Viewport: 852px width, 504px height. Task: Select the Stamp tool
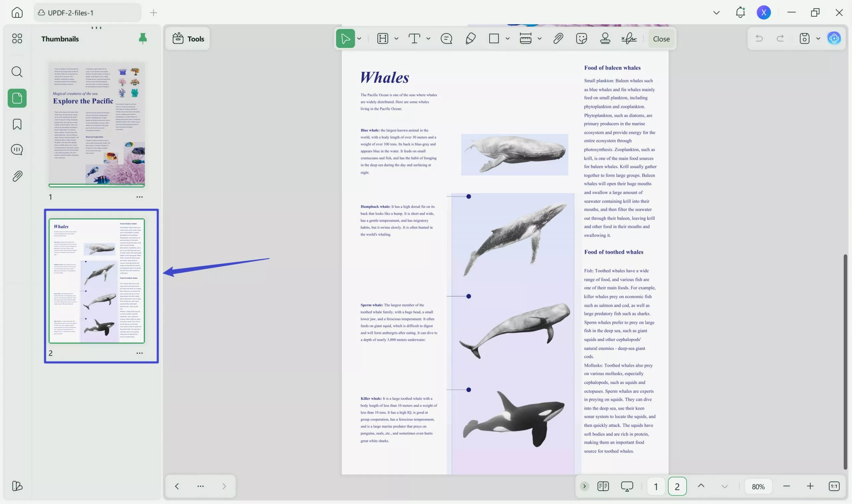pos(605,39)
